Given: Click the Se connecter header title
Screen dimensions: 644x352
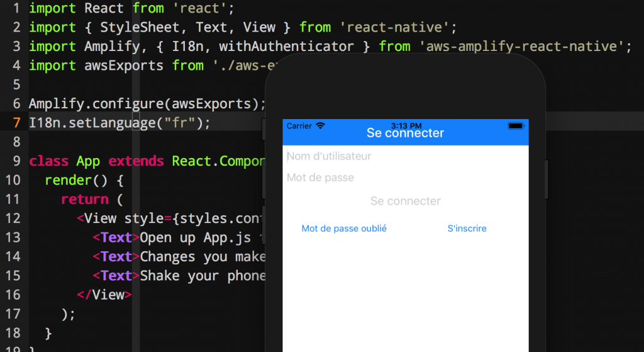Looking at the screenshot, I should [x=405, y=133].
